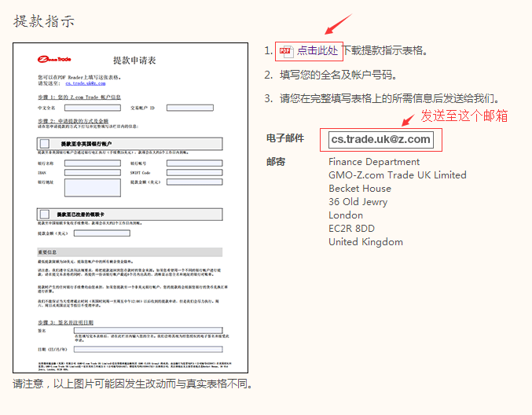
Task: Click the 提款指示 page heading
Action: (x=44, y=21)
